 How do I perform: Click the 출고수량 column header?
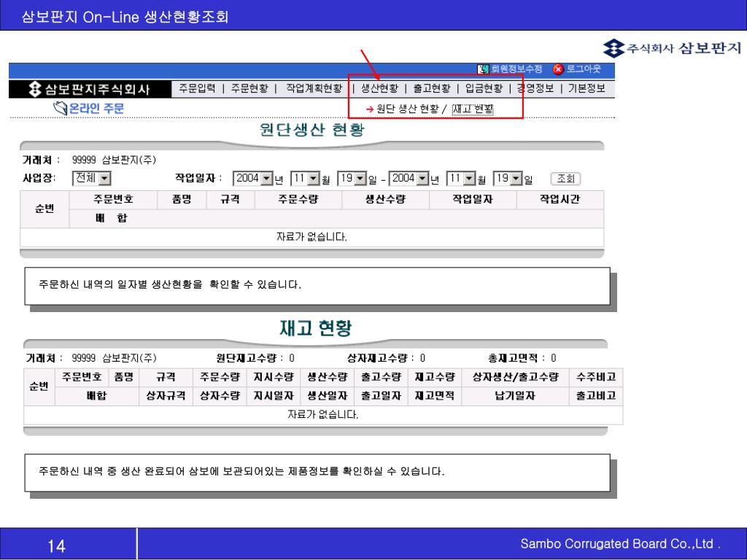pyautogui.click(x=381, y=377)
